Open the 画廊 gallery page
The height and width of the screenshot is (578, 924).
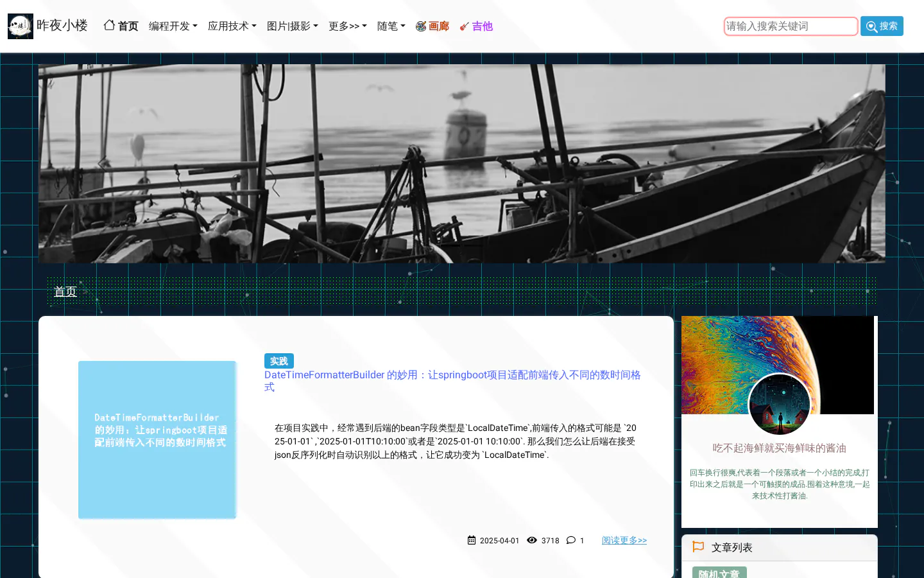[x=432, y=26]
